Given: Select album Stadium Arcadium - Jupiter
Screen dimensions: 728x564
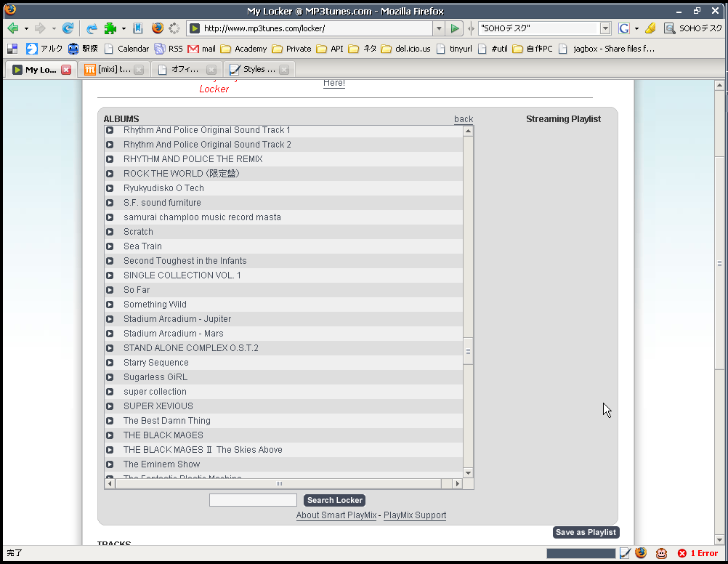Looking at the screenshot, I should [177, 319].
